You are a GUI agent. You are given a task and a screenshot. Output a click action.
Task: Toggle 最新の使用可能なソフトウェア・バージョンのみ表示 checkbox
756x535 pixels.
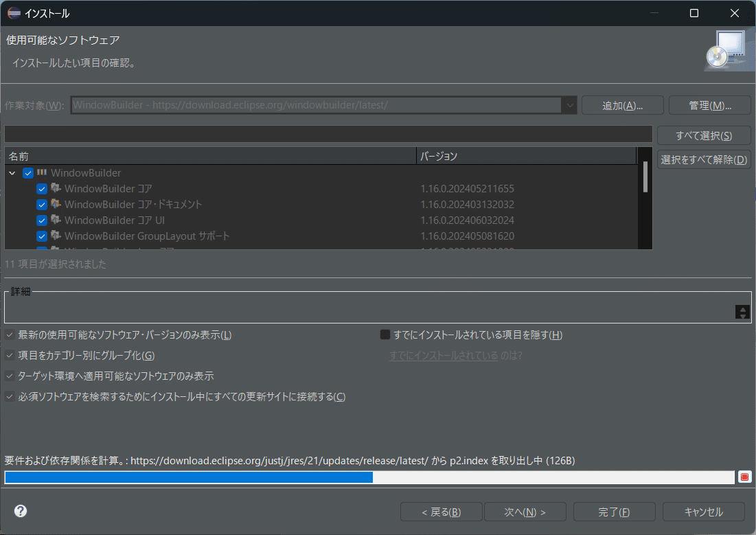click(10, 334)
